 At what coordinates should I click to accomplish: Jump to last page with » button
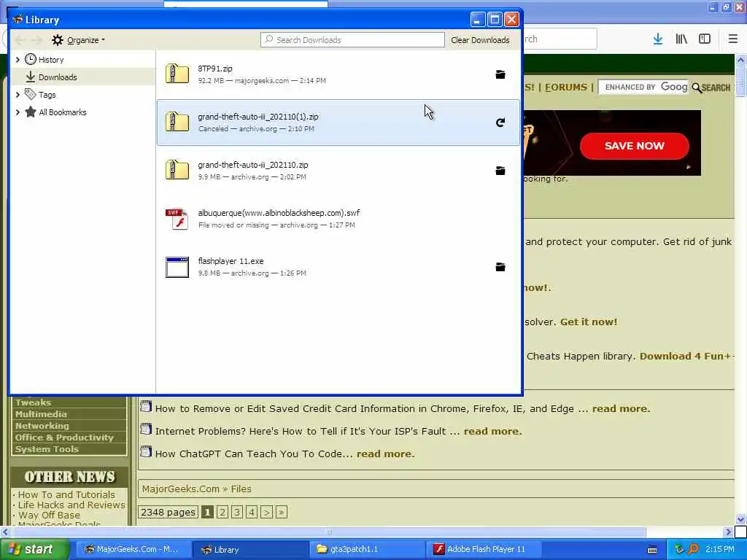(x=281, y=513)
